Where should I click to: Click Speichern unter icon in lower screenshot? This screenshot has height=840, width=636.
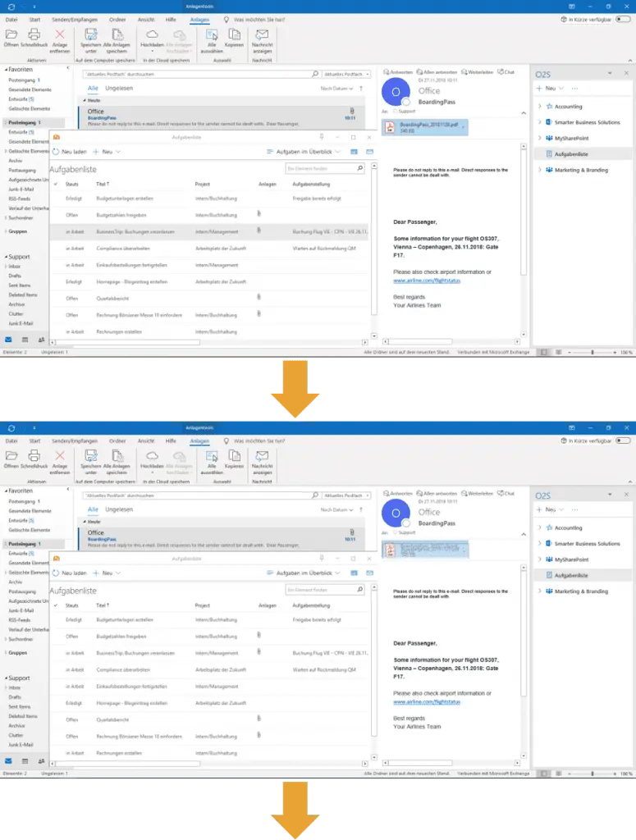click(x=91, y=456)
